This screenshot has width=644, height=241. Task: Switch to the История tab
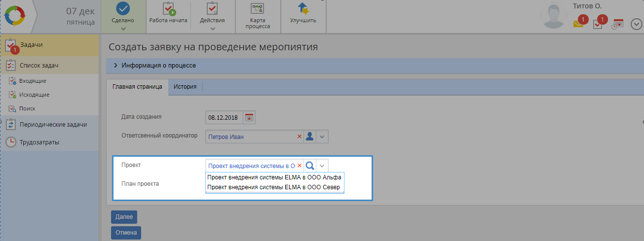[185, 87]
